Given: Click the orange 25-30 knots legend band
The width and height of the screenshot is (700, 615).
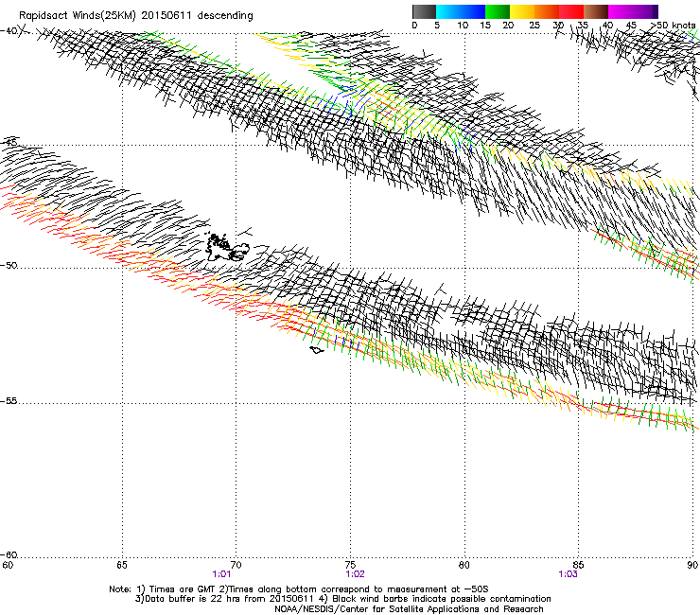Looking at the screenshot, I should [x=547, y=11].
